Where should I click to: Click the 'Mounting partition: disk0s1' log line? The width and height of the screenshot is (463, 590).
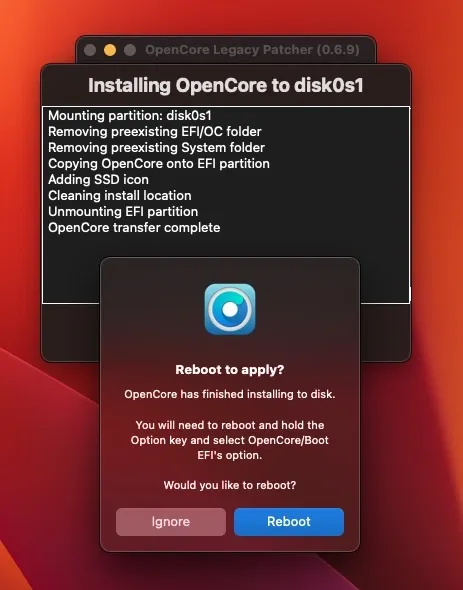[x=130, y=116]
